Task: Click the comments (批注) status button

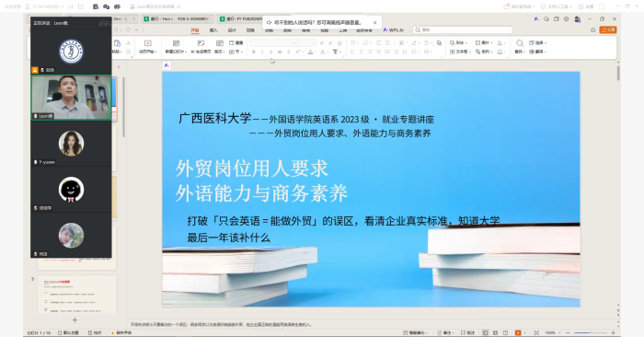Action: [x=467, y=333]
